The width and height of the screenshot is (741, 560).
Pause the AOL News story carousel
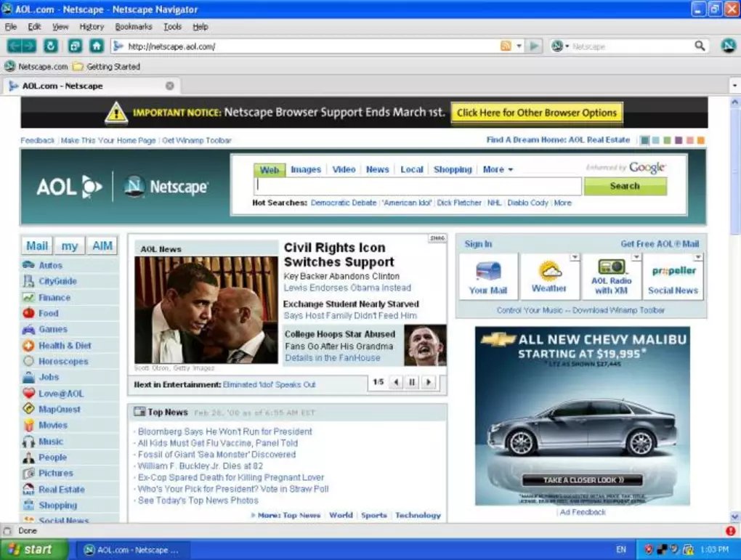coord(410,382)
